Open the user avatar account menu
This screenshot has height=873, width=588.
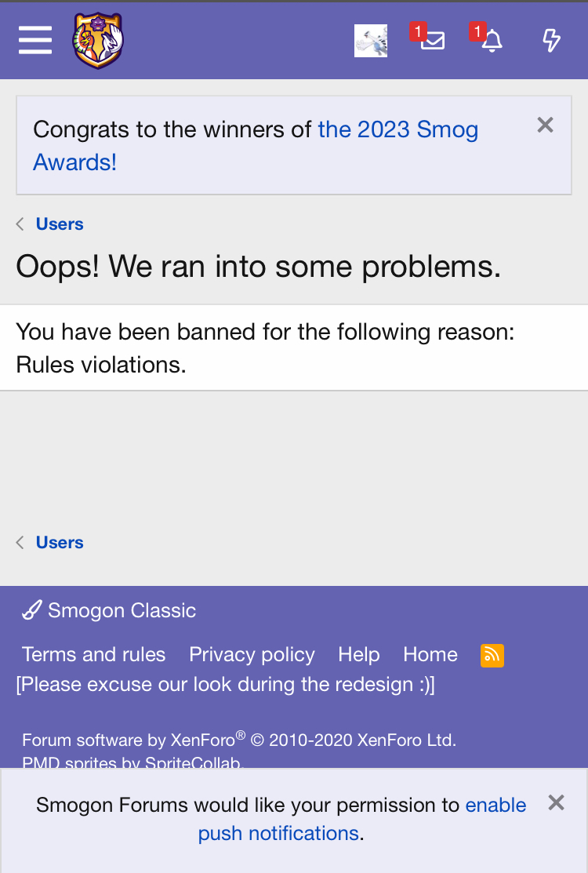coord(371,41)
